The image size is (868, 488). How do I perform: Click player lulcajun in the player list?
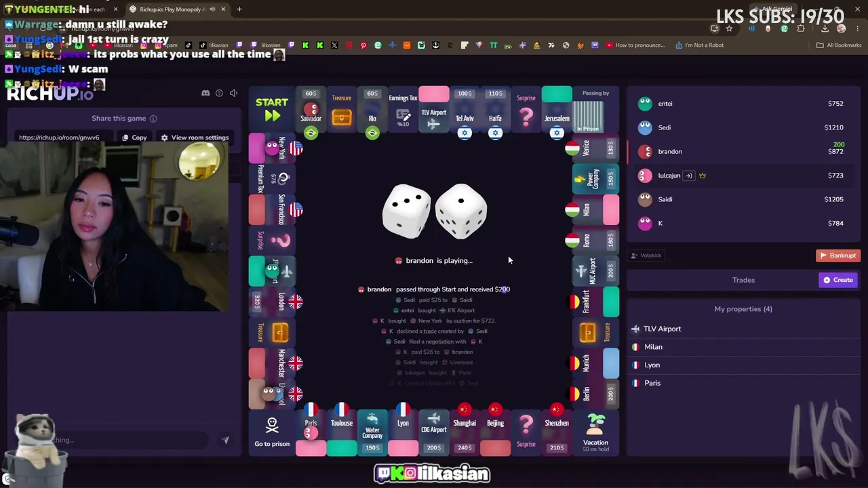[x=742, y=176]
